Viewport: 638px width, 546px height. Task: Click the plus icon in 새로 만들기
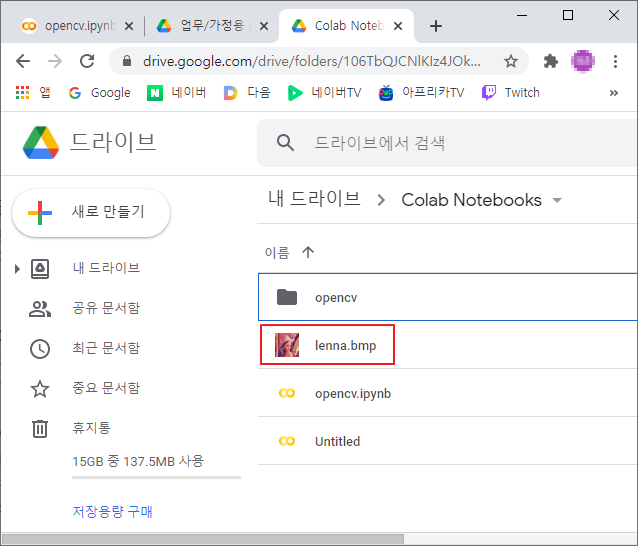coord(40,213)
